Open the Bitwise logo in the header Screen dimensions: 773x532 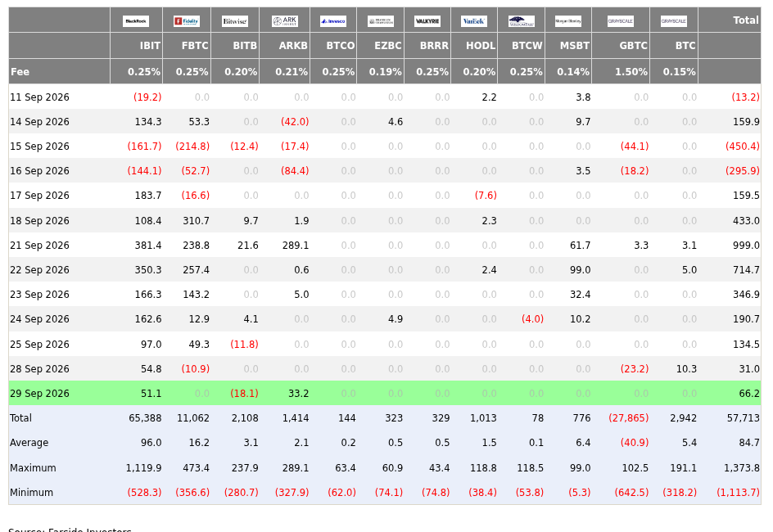pos(235,21)
